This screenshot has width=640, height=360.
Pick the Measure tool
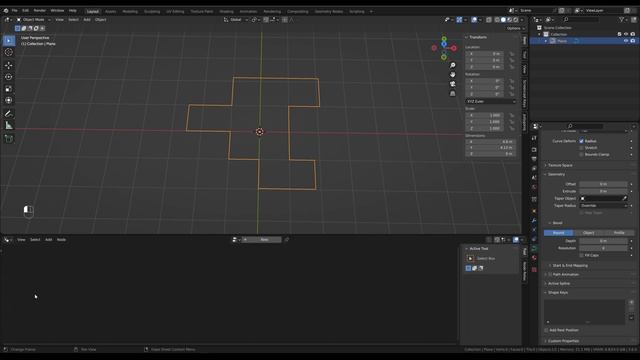[9, 126]
